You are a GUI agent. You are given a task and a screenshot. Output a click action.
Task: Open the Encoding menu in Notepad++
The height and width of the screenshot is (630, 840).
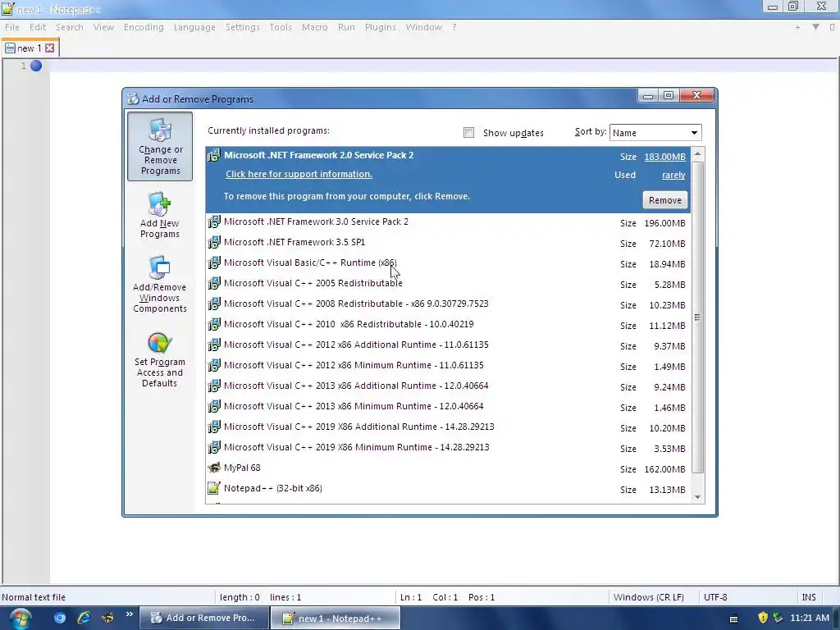point(144,27)
